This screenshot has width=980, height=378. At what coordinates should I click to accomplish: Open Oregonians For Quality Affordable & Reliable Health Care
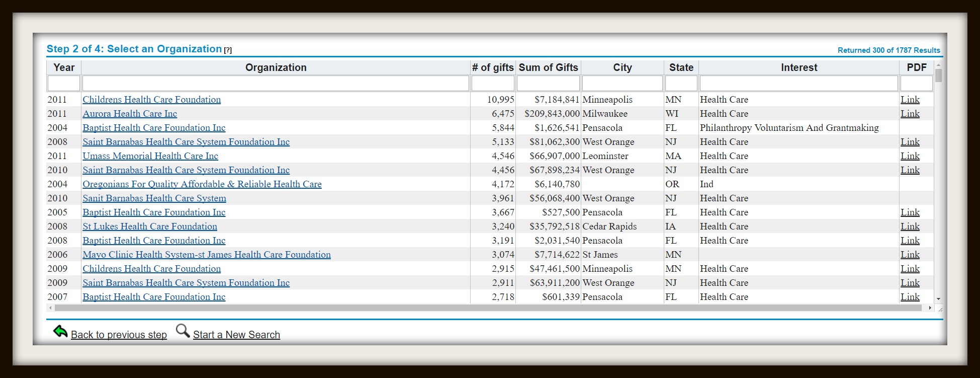[202, 184]
